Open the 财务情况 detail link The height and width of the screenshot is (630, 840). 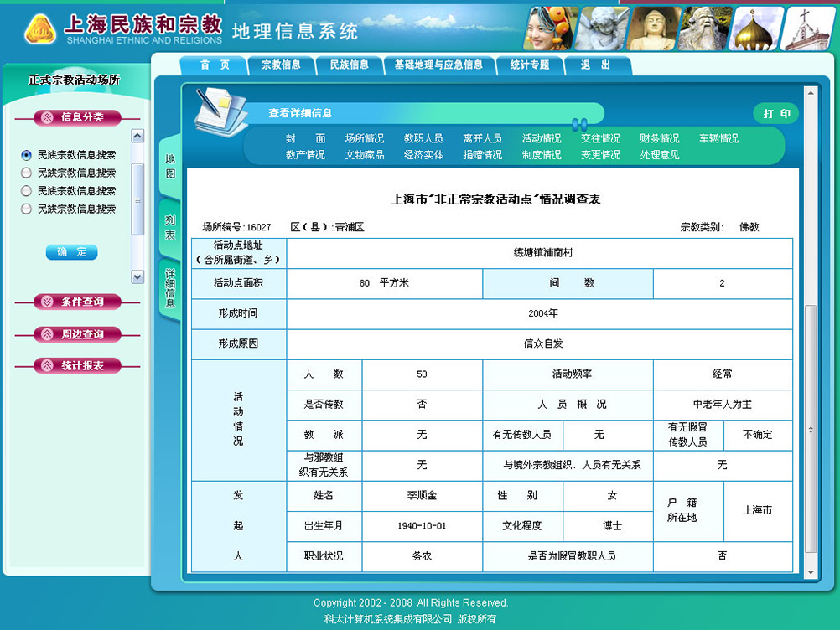(659, 139)
